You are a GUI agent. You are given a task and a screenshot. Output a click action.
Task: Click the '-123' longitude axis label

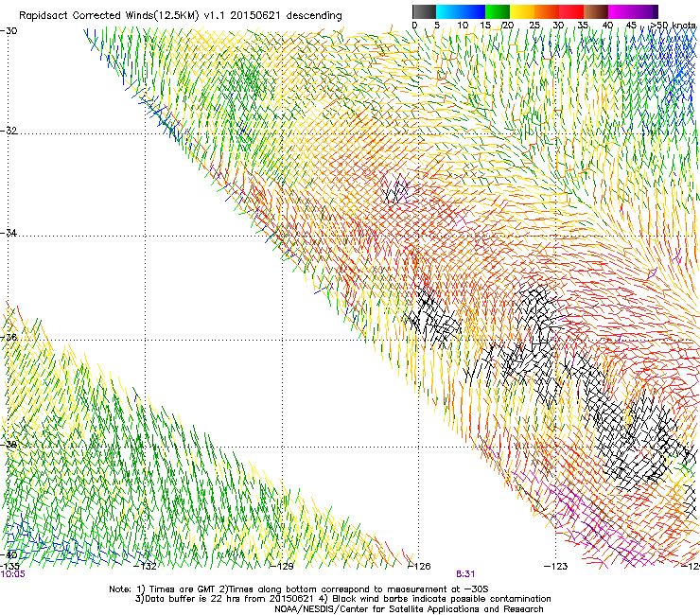pos(555,567)
